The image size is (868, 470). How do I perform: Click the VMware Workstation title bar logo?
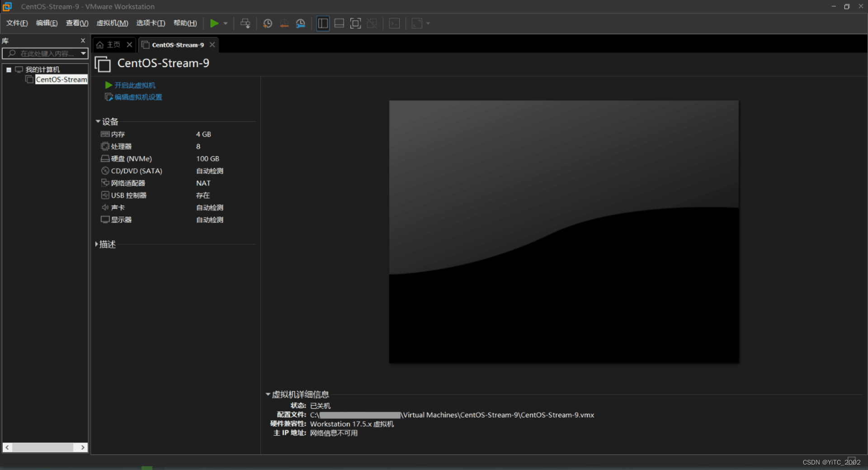click(x=7, y=6)
